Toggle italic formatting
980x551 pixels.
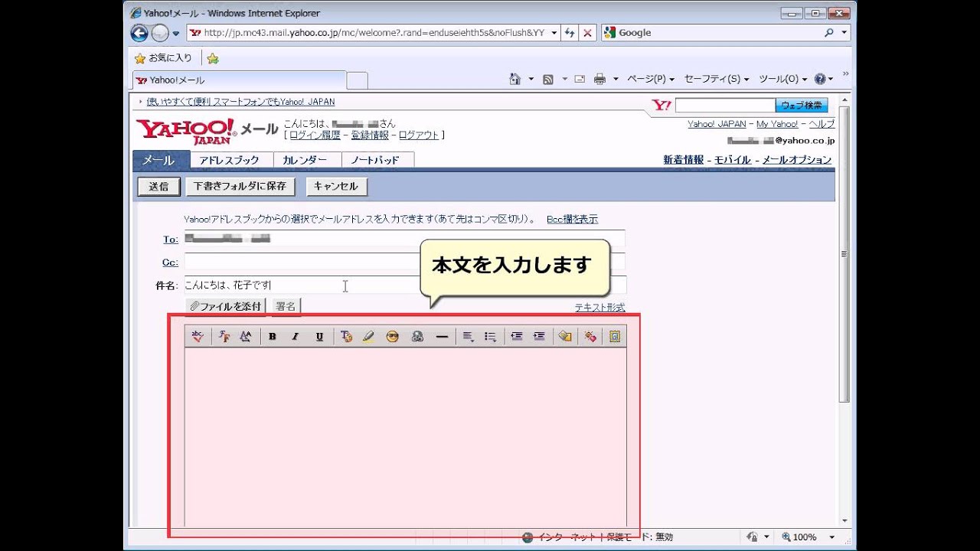(296, 336)
